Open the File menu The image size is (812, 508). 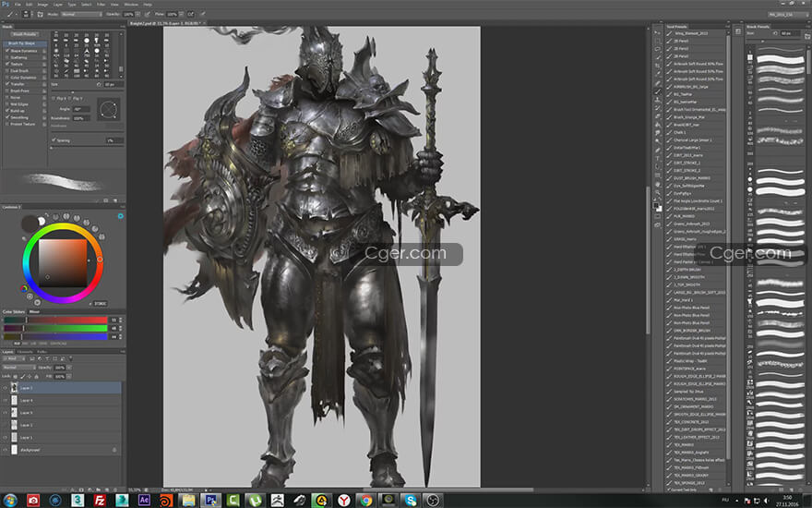tap(18, 4)
